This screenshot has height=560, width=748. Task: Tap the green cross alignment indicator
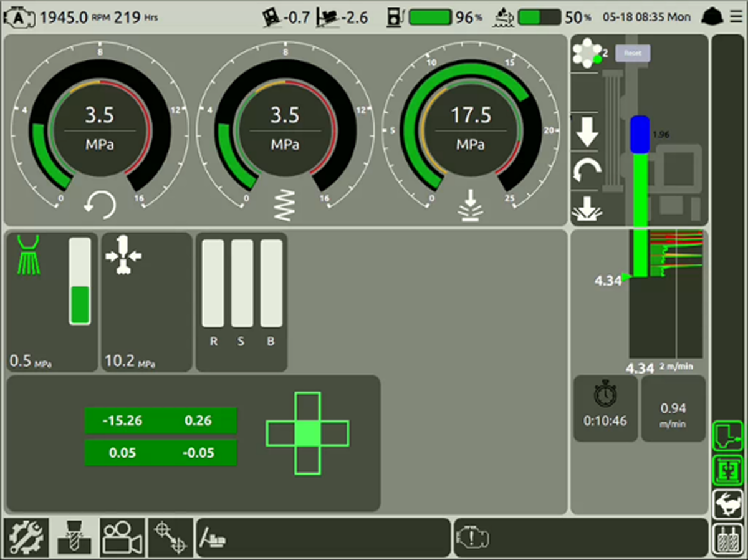(307, 433)
